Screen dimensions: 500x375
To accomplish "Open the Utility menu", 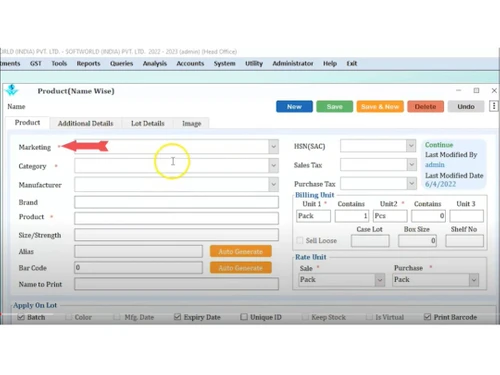I will tap(254, 63).
